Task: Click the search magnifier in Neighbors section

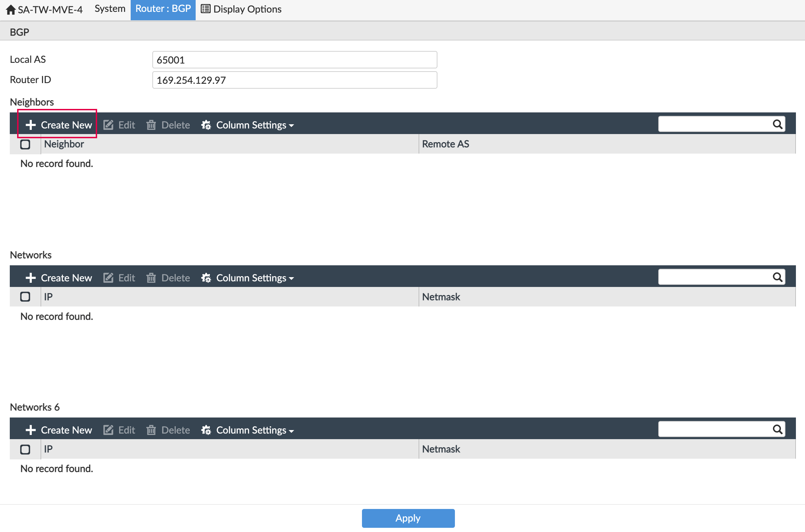Action: click(778, 124)
